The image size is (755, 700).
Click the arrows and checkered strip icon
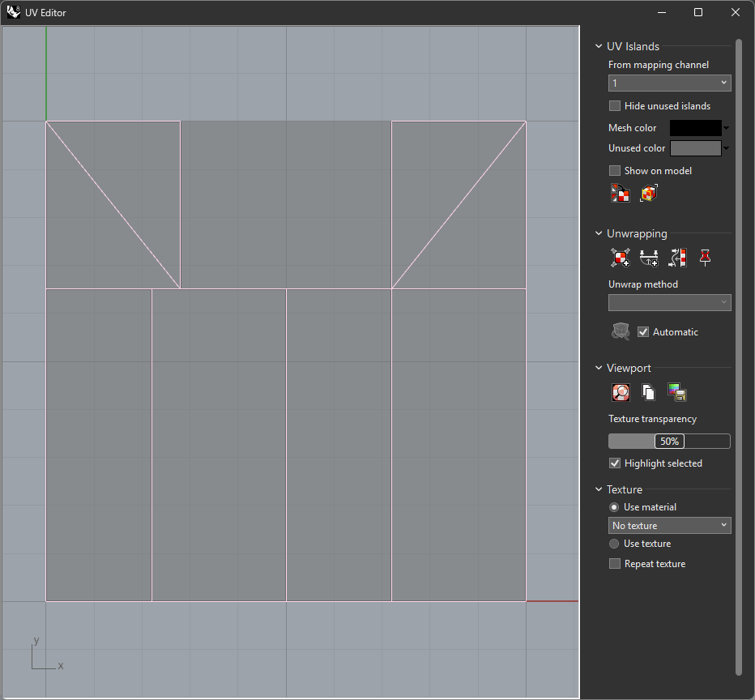point(678,258)
